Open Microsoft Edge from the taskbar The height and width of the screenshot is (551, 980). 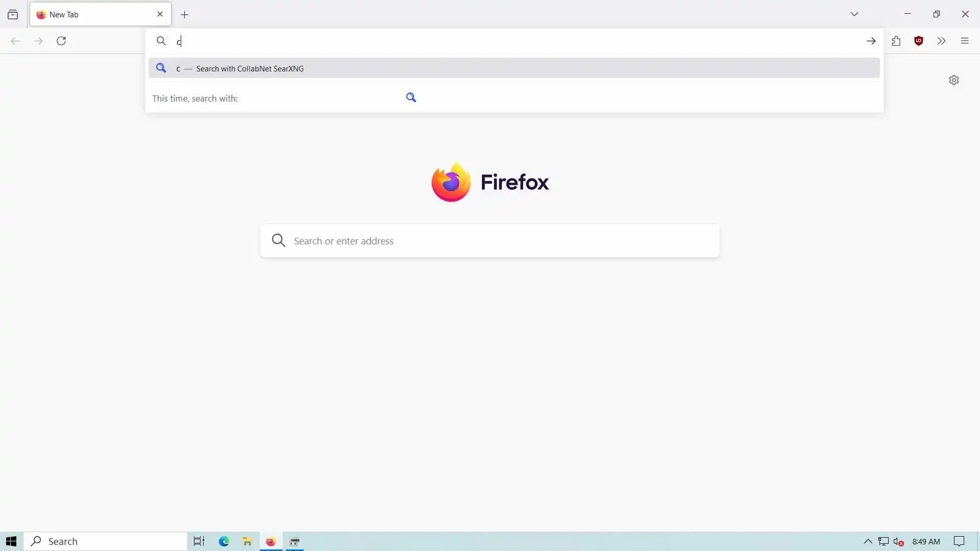224,541
